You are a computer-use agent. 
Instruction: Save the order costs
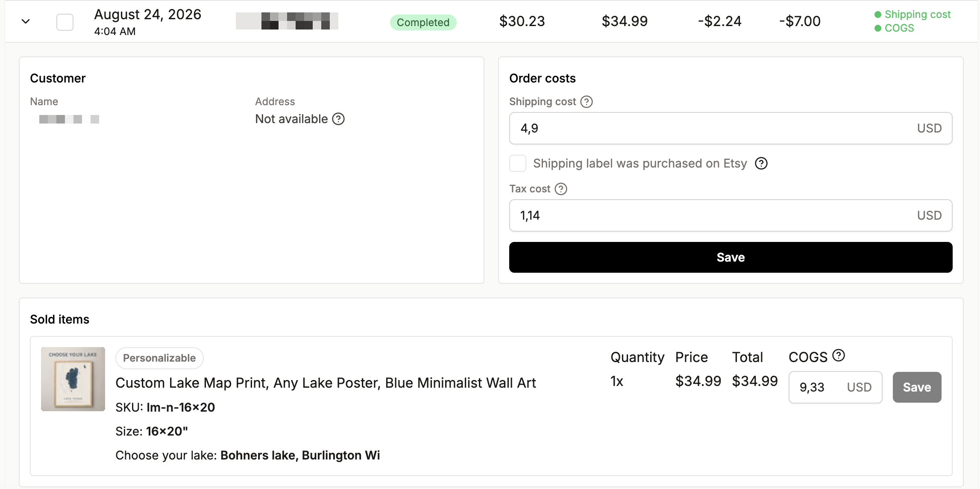pyautogui.click(x=731, y=257)
